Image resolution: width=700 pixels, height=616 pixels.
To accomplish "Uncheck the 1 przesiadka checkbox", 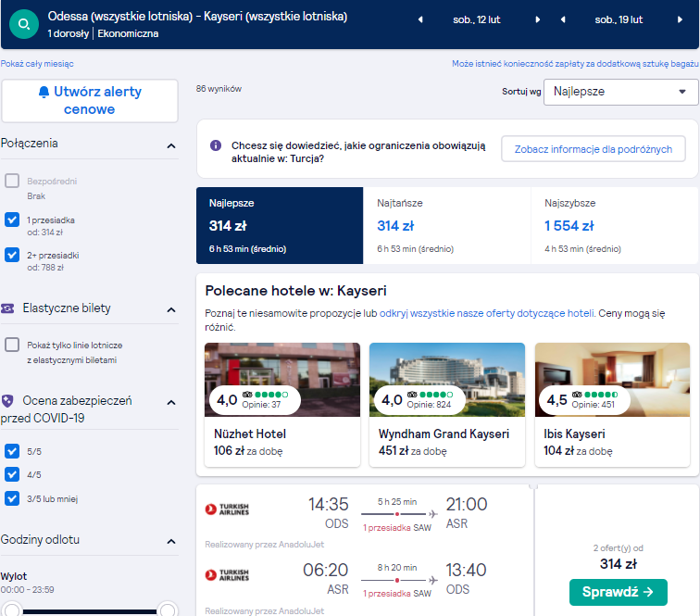I will point(12,220).
